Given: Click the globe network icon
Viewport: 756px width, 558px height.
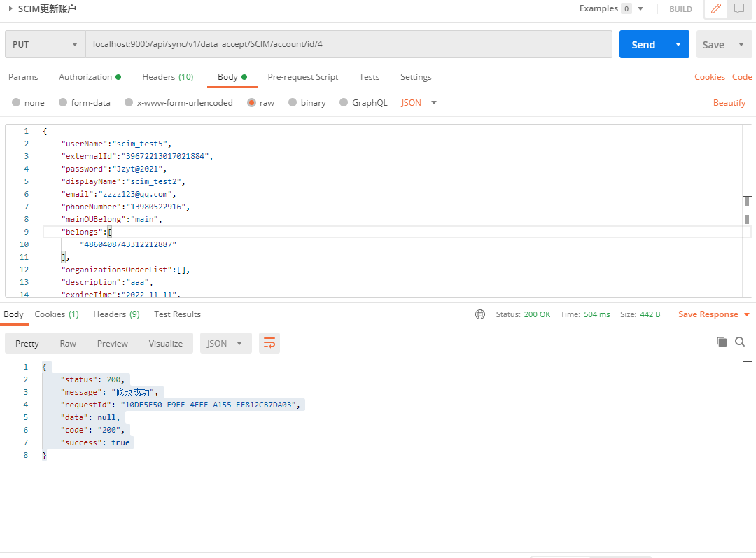Looking at the screenshot, I should [480, 314].
